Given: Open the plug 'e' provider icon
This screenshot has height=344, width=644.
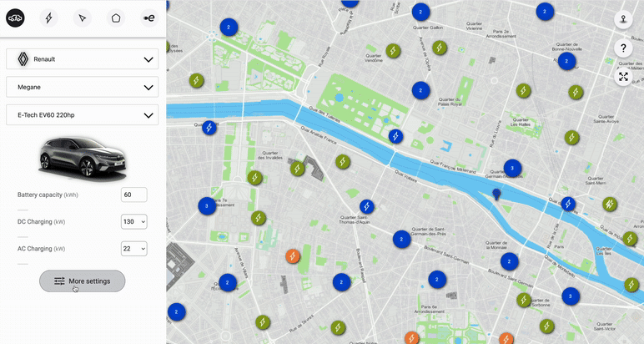Looking at the screenshot, I should click(x=149, y=18).
